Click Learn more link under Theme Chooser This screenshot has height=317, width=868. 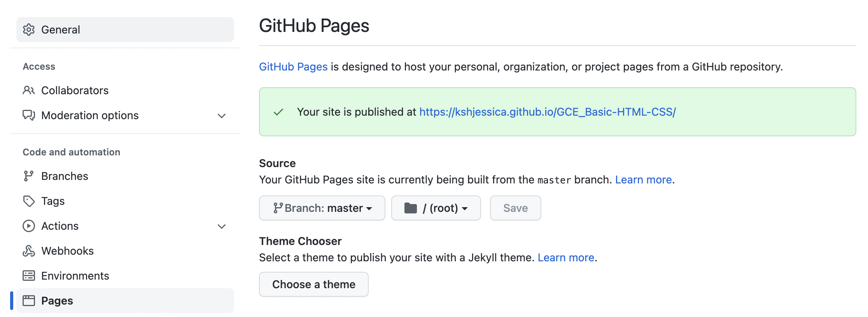coord(566,257)
